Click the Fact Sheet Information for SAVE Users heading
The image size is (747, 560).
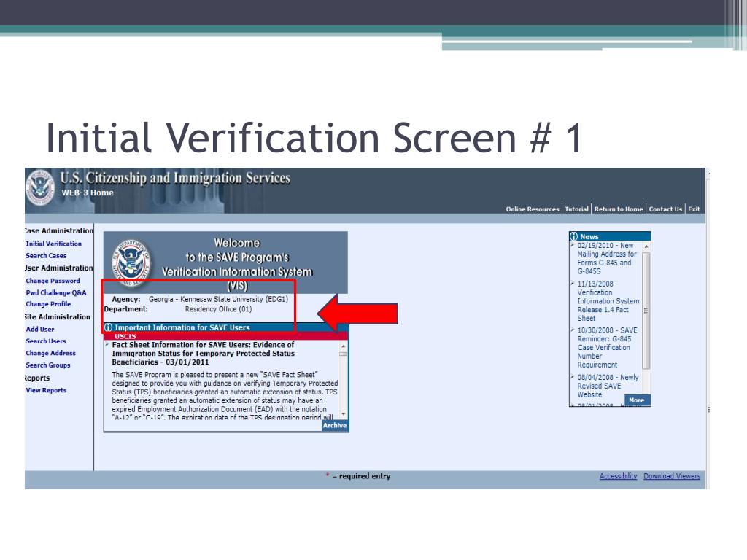point(204,354)
